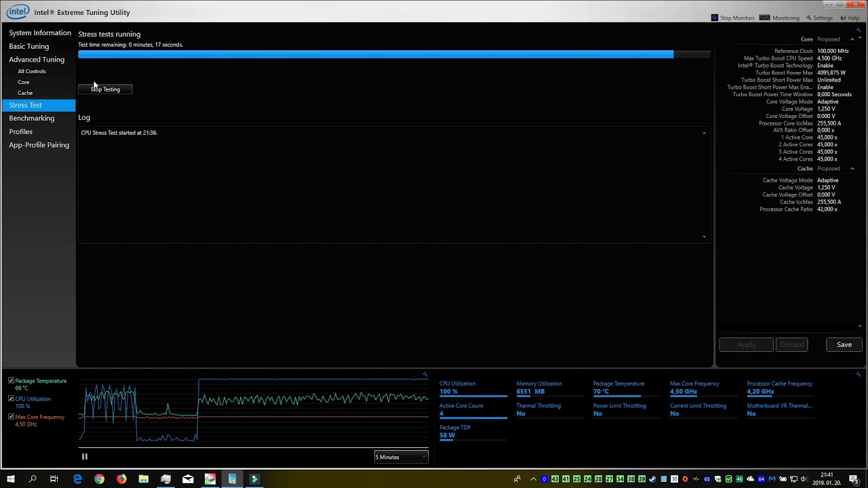Click the Memory Utilization monitor tile
The width and height of the screenshot is (868, 488).
pos(550,388)
